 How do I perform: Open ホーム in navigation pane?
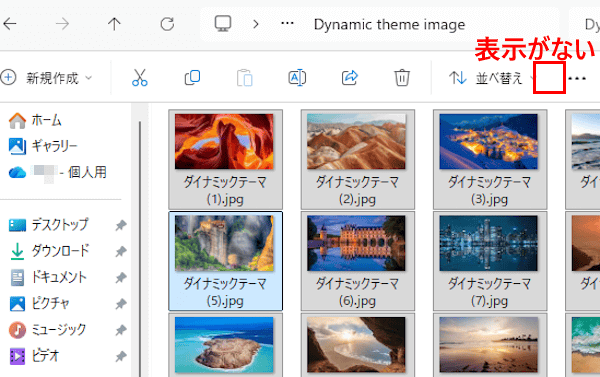(x=35, y=120)
